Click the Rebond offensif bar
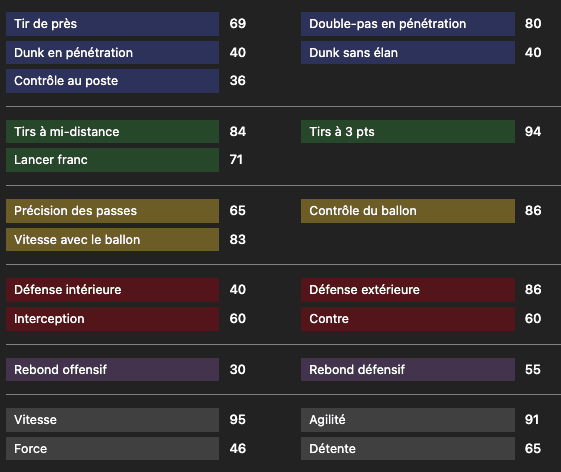Image resolution: width=561 pixels, height=472 pixels. pos(112,370)
